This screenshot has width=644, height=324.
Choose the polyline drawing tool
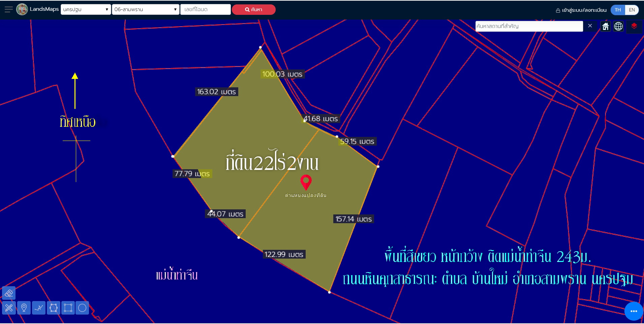(39, 308)
